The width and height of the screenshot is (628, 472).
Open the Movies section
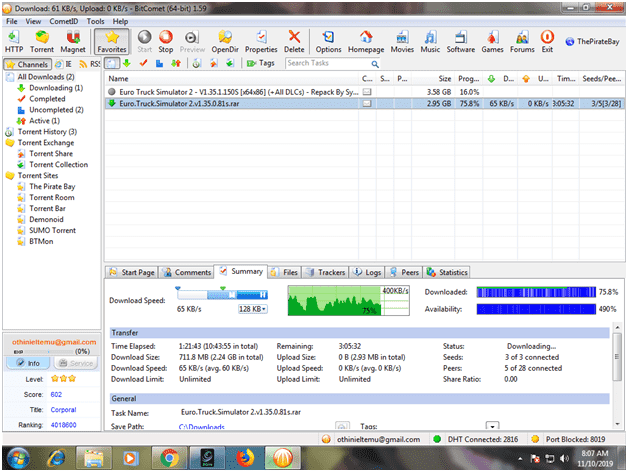(402, 42)
